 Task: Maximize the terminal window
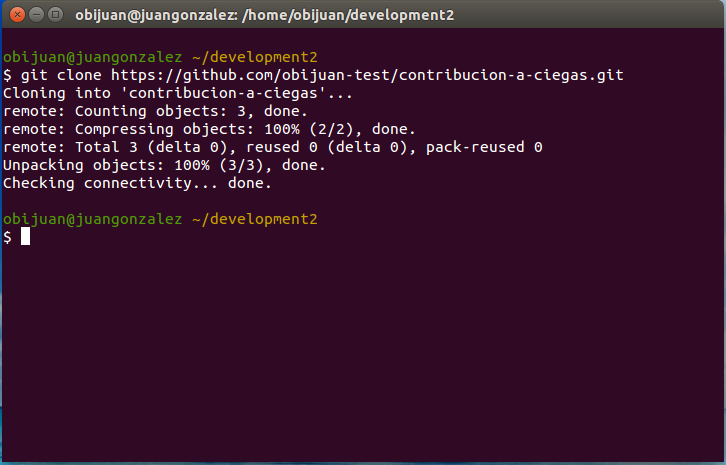[54, 14]
